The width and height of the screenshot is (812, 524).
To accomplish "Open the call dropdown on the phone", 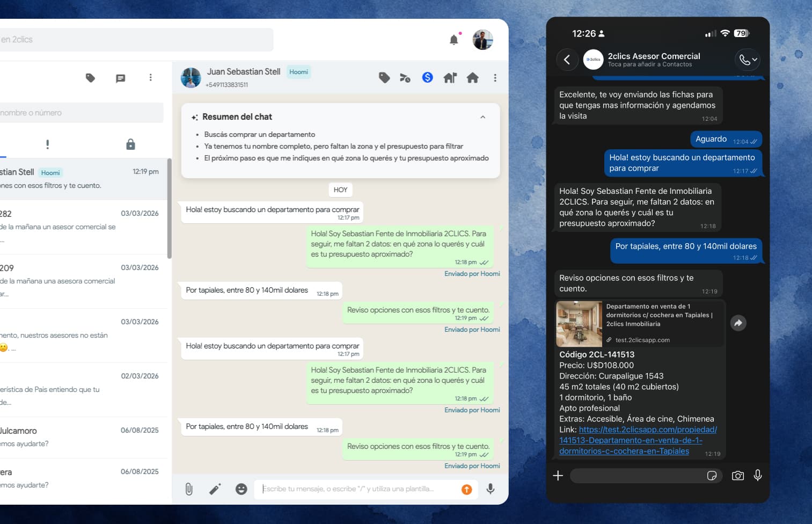I will click(748, 60).
